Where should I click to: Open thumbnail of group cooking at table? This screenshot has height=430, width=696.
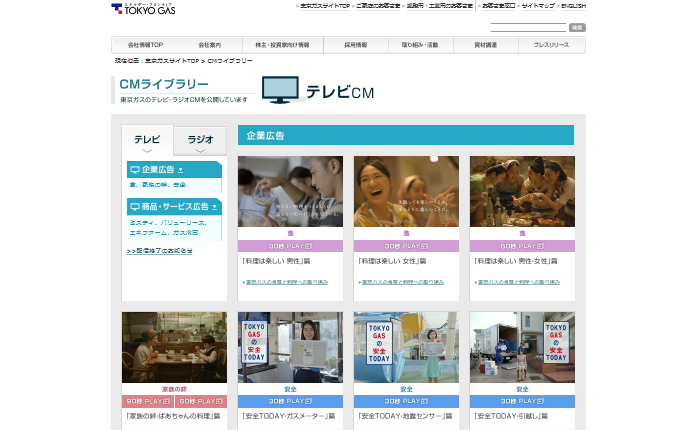coord(522,191)
